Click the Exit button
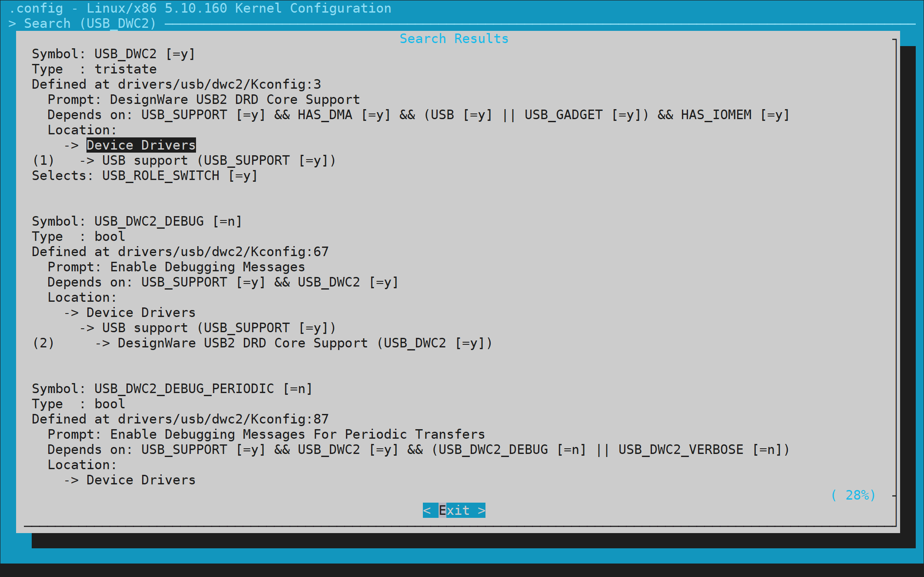 pos(454,510)
